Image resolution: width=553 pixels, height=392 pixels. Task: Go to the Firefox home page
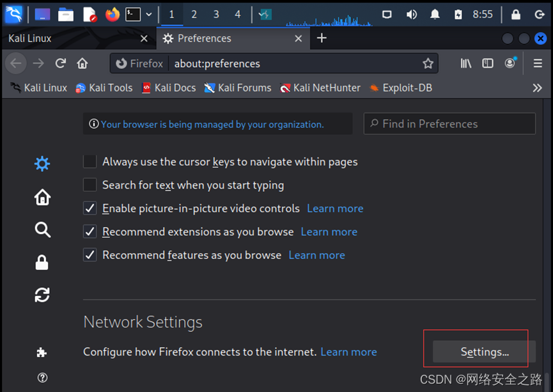[82, 63]
